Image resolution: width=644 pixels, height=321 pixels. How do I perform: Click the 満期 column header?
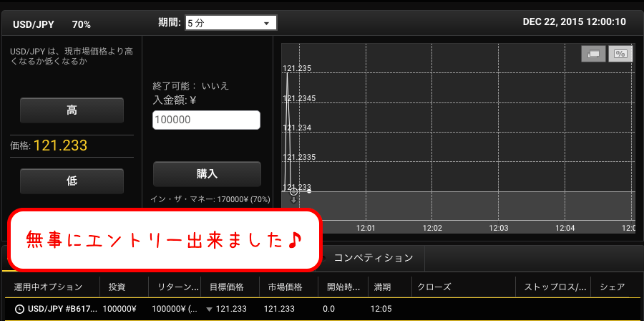[x=382, y=287]
